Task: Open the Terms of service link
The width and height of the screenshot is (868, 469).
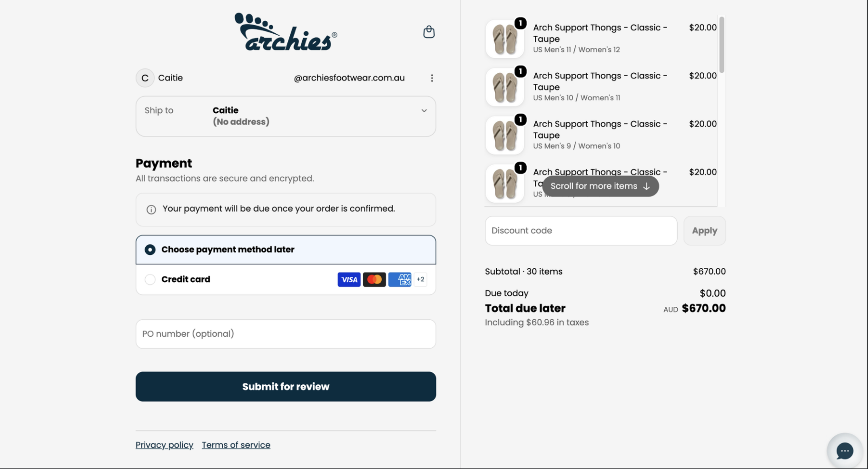Action: [236, 445]
